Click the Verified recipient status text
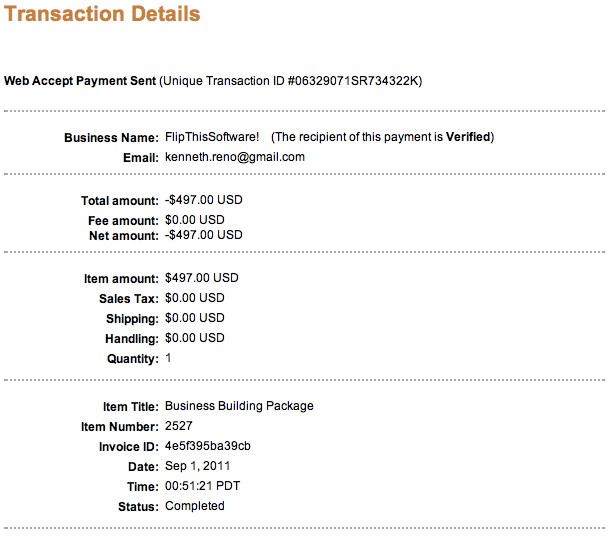 click(468, 137)
